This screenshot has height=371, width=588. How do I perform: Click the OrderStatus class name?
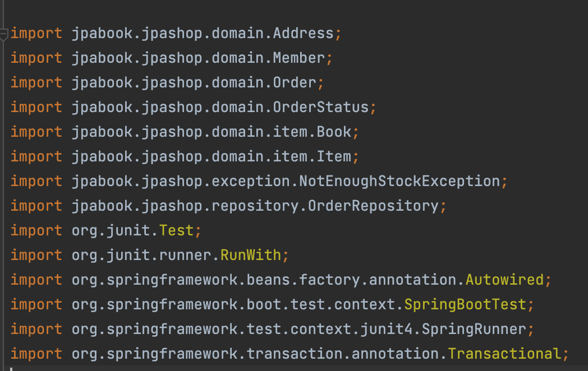click(x=321, y=108)
